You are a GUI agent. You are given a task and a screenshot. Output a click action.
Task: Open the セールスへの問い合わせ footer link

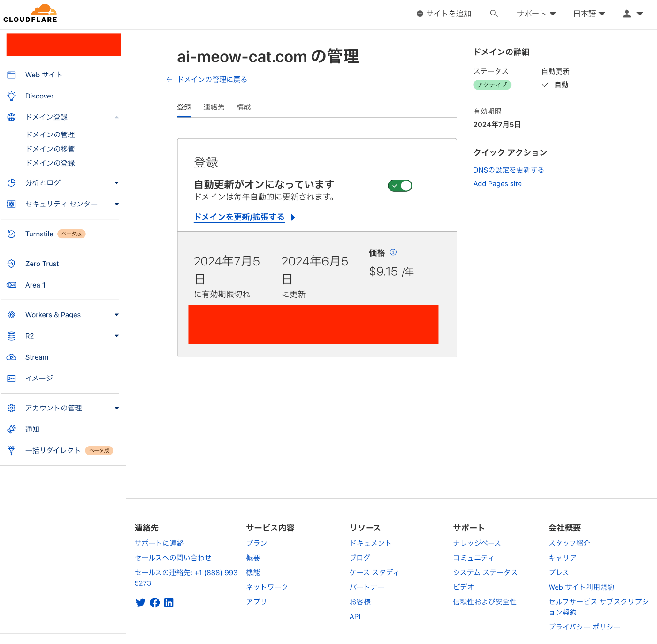tap(173, 558)
